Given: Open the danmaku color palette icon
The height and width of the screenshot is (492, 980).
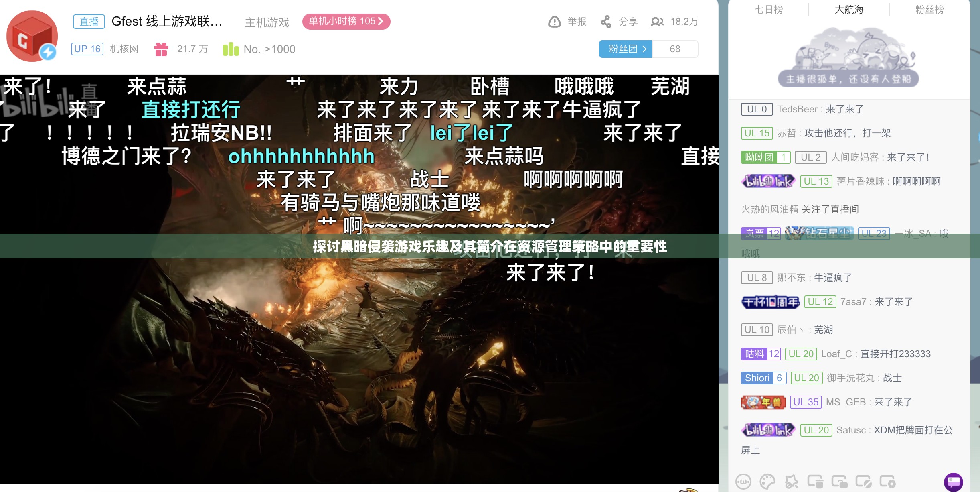Looking at the screenshot, I should (x=768, y=482).
